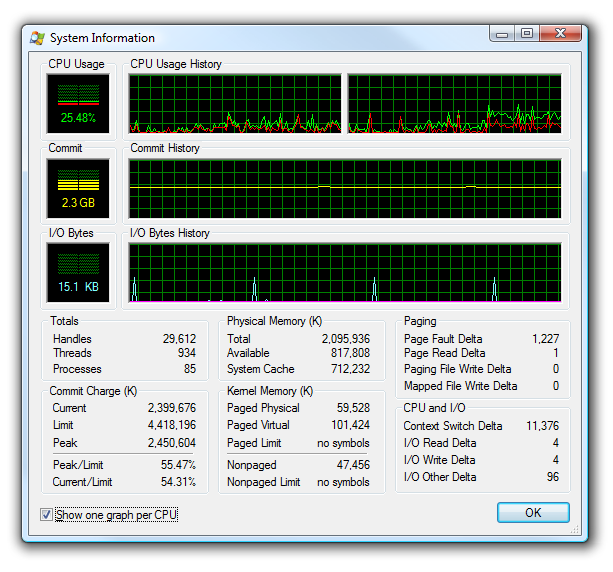Viewport: 613px width, 572px height.
Task: Click the Page Read Delta label
Action: click(x=445, y=353)
